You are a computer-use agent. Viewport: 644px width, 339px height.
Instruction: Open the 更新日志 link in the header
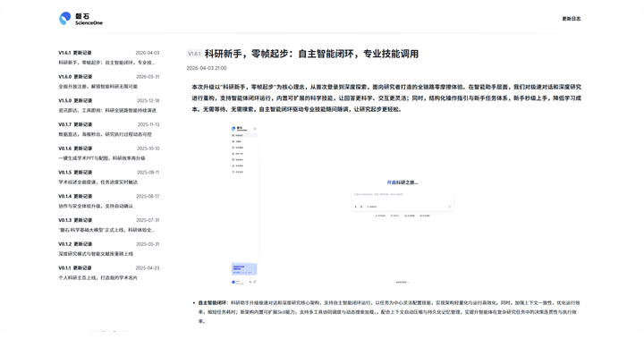click(571, 19)
